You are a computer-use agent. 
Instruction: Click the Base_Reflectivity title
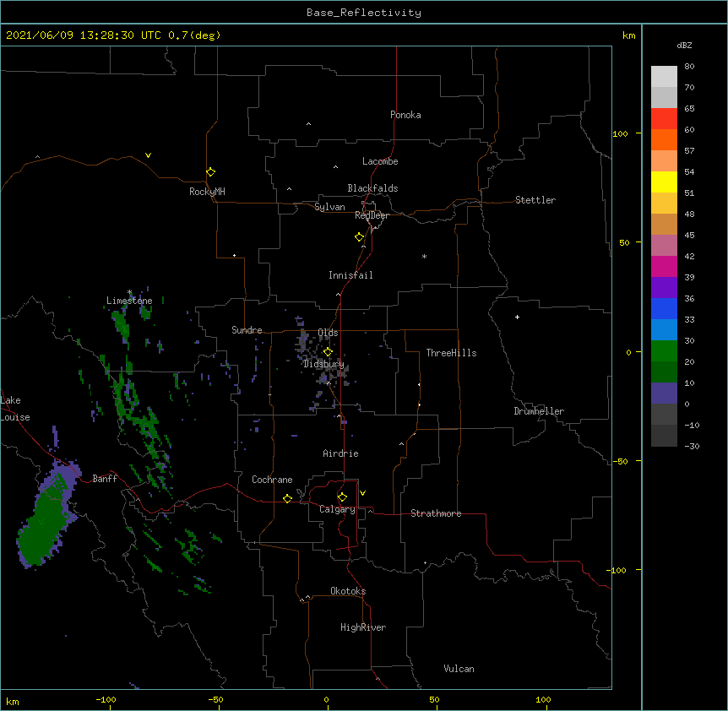(x=364, y=13)
